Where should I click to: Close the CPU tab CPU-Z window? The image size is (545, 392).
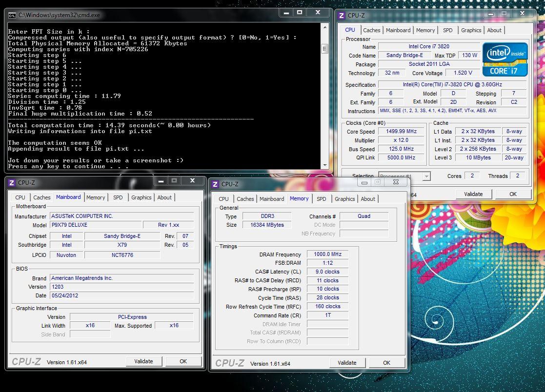coord(522,14)
